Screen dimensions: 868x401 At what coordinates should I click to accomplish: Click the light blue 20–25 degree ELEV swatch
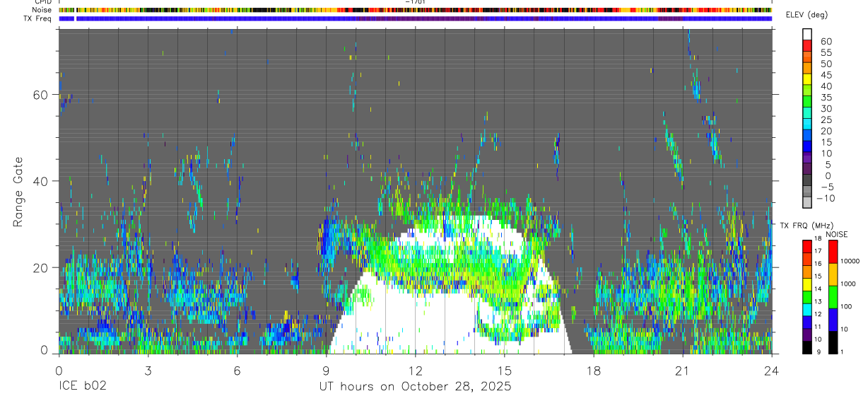coord(807,125)
